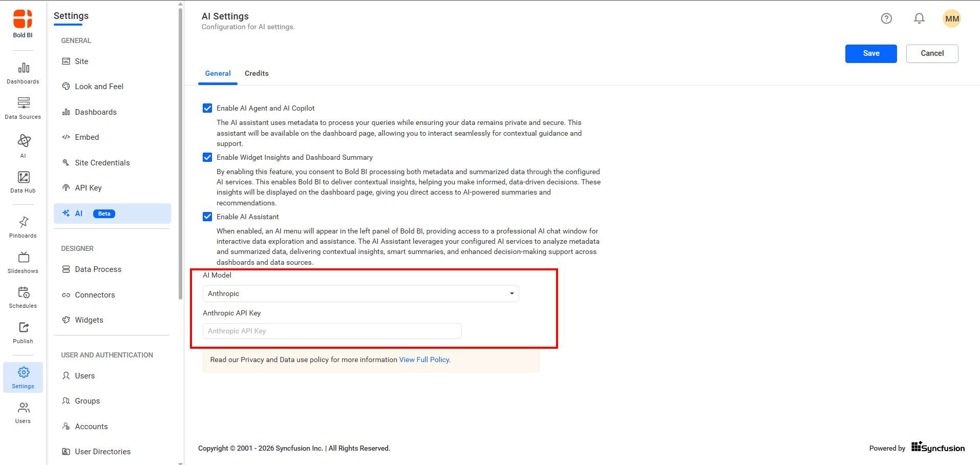This screenshot has height=465, width=980.
Task: Toggle Enable AI Agent and AI Copilot checkbox
Action: [207, 108]
